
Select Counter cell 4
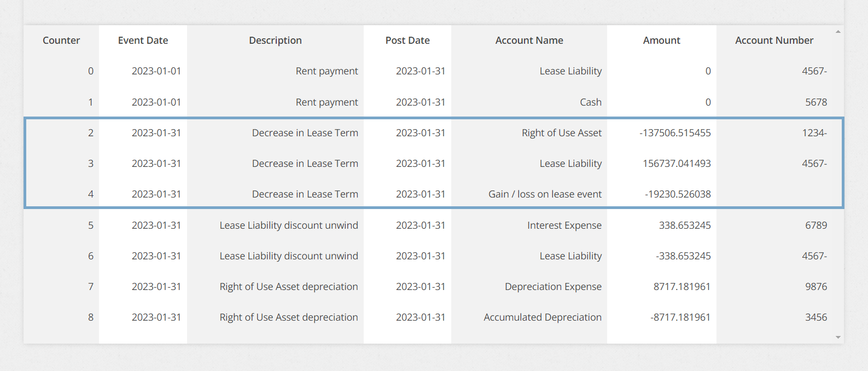91,194
